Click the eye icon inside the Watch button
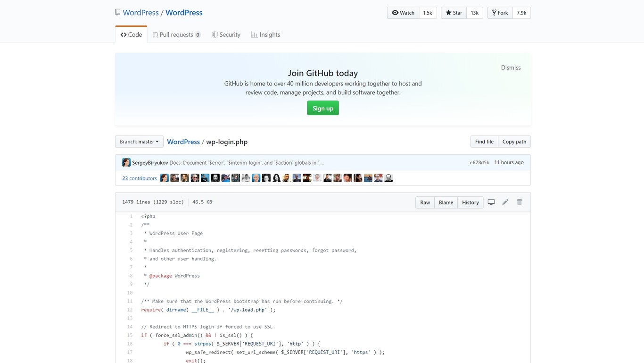This screenshot has width=644, height=363. pyautogui.click(x=396, y=13)
